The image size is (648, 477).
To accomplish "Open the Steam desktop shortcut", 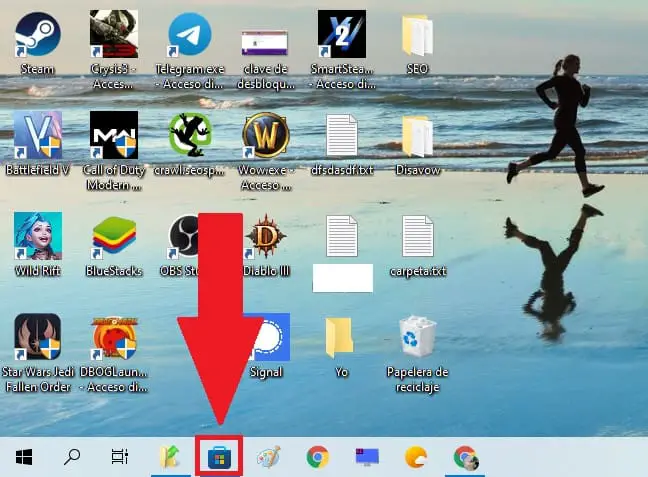I will [38, 34].
